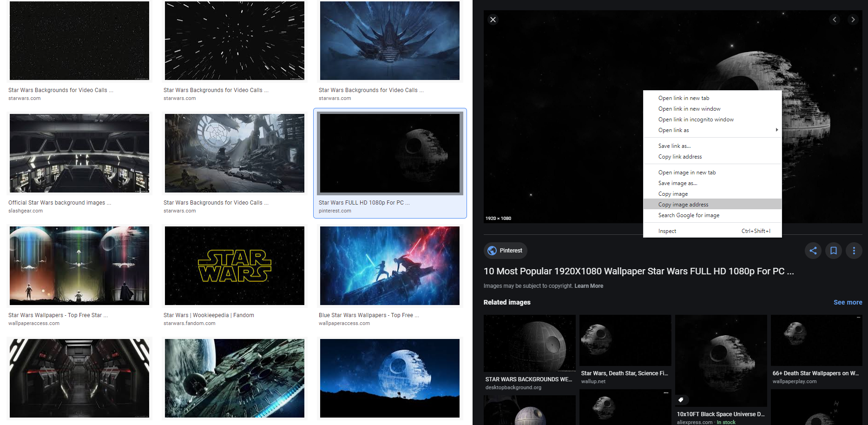
Task: Click 'Official Star Wars background images' caption
Action: (x=59, y=203)
